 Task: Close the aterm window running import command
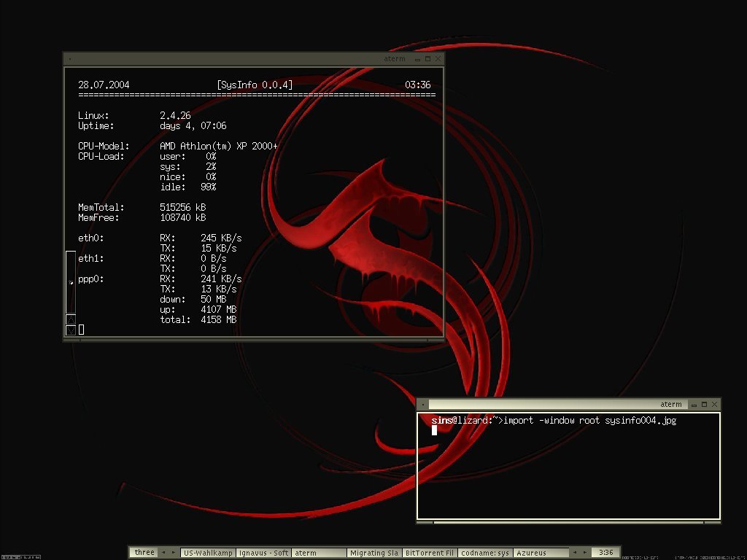[x=715, y=404]
